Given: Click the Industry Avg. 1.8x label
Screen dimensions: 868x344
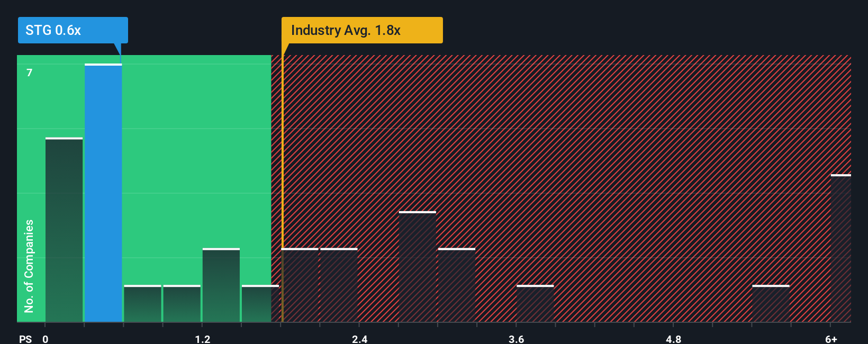Looking at the screenshot, I should pyautogui.click(x=362, y=30).
